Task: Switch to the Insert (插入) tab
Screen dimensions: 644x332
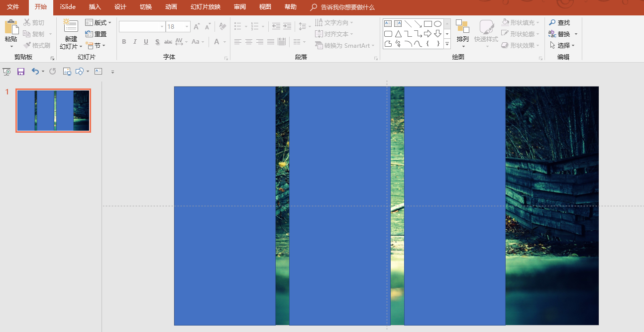Action: [x=95, y=7]
